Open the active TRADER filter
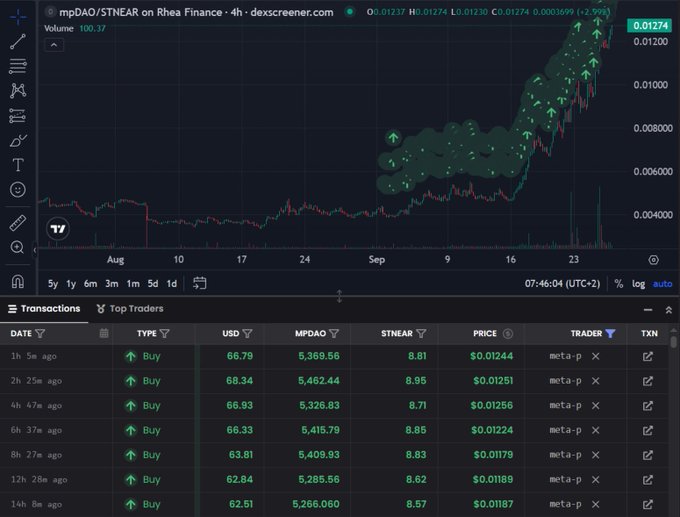680x517 pixels. pyautogui.click(x=610, y=333)
